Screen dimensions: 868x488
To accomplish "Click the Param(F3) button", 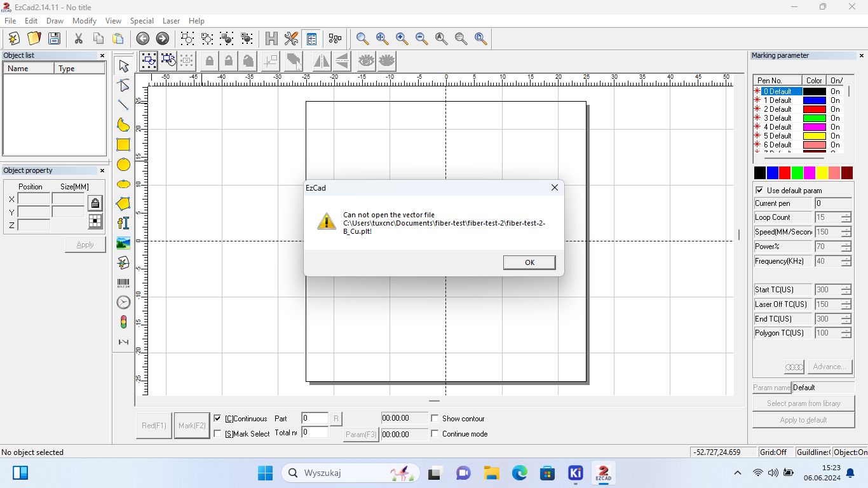I will 361,435.
